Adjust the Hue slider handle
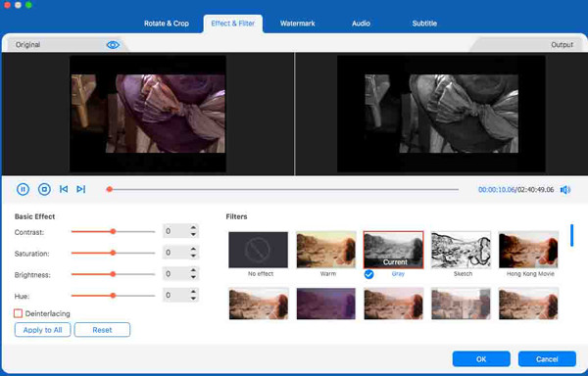The width and height of the screenshot is (588, 376). point(113,296)
